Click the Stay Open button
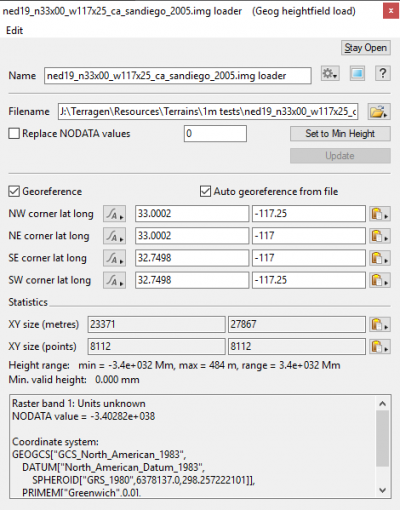Screen dimensions: 400x510 click(x=366, y=48)
